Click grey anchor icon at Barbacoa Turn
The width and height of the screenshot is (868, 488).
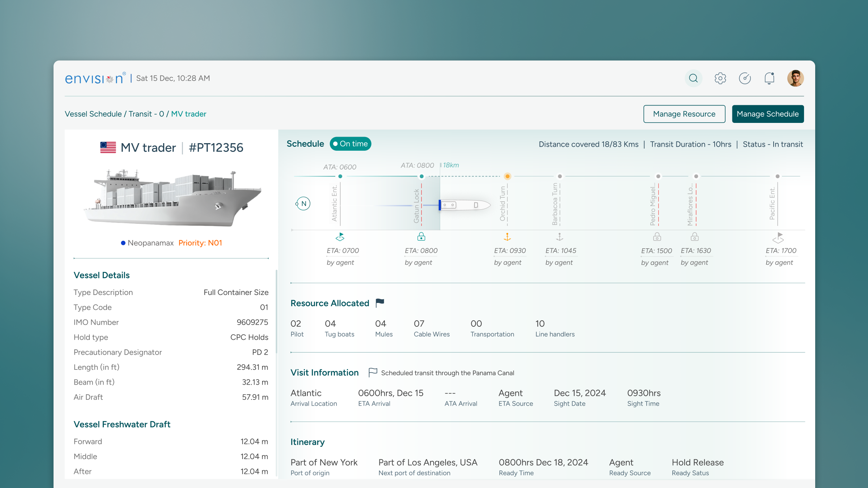559,237
